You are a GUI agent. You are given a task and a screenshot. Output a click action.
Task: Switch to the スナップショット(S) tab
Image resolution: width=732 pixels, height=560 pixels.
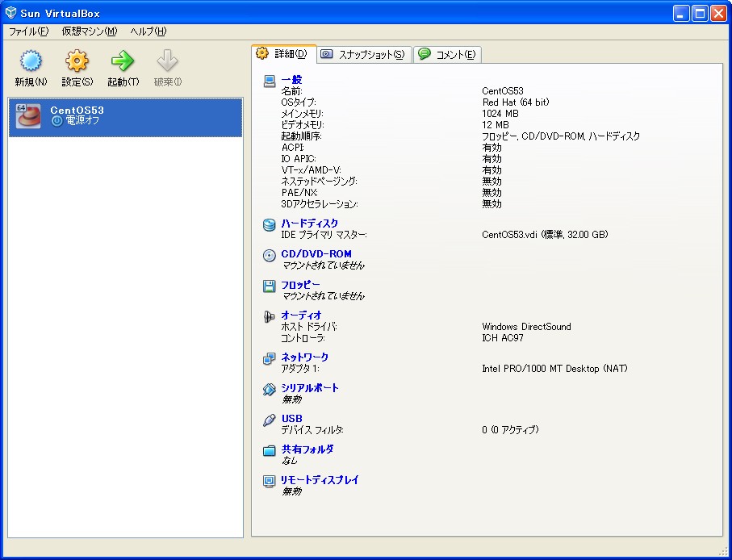pyautogui.click(x=365, y=55)
